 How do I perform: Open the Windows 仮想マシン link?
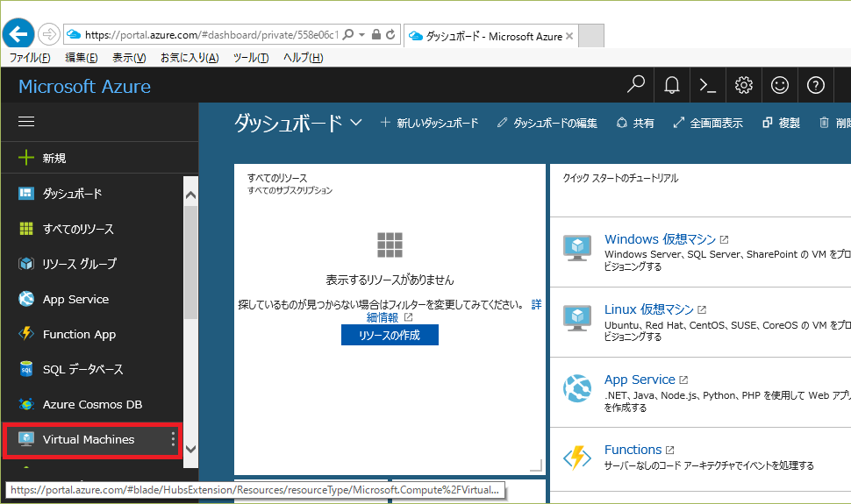[x=661, y=239]
